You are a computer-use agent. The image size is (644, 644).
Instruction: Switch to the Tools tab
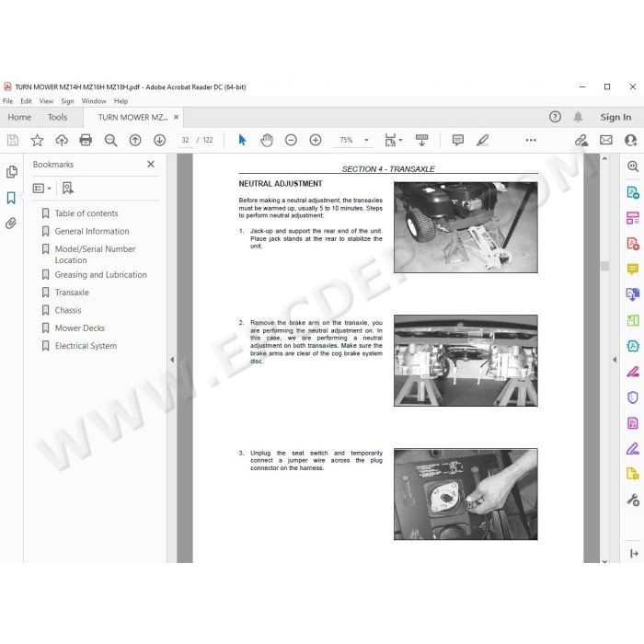(x=57, y=117)
